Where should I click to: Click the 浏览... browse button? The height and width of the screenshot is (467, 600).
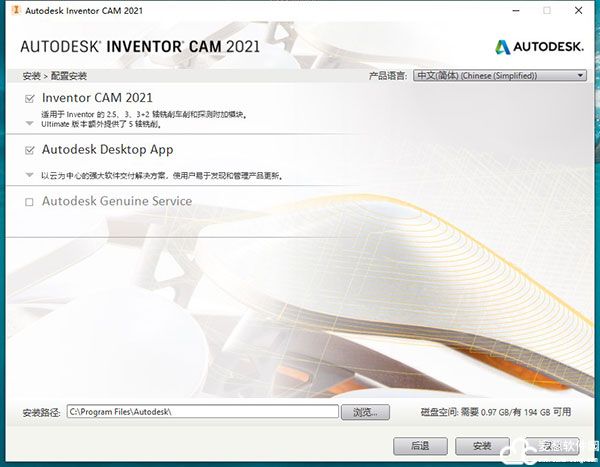tap(365, 412)
